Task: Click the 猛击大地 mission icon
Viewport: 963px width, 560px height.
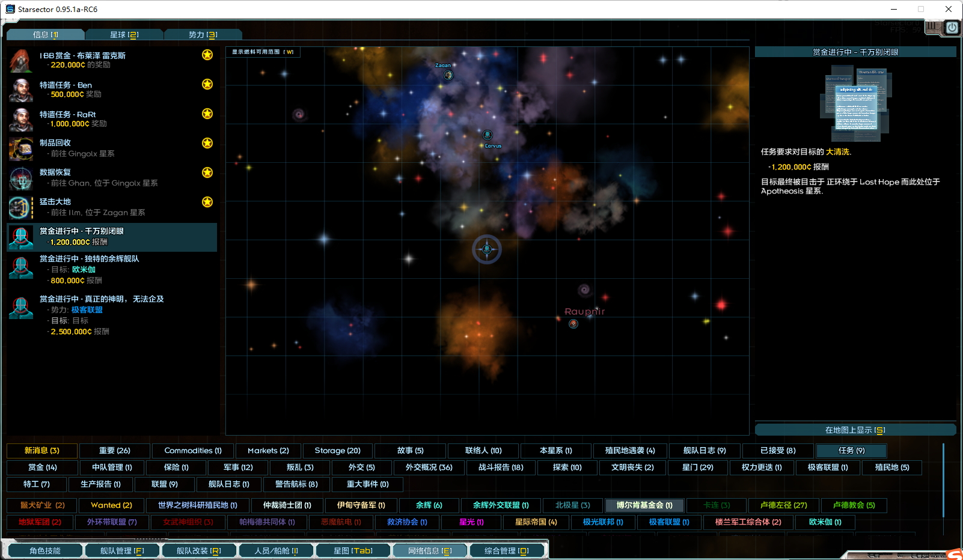Action: 21,207
